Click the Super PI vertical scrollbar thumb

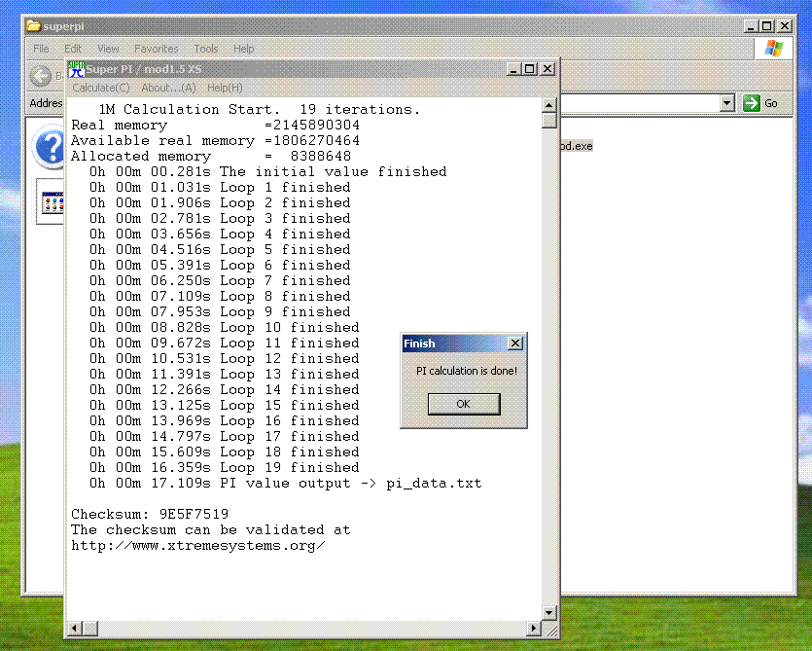point(548,121)
